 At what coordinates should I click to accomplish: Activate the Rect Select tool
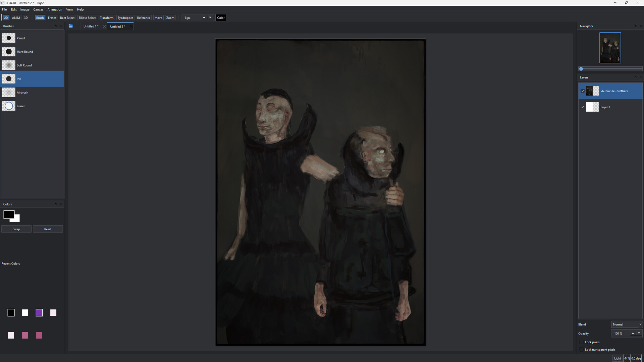[x=67, y=18]
